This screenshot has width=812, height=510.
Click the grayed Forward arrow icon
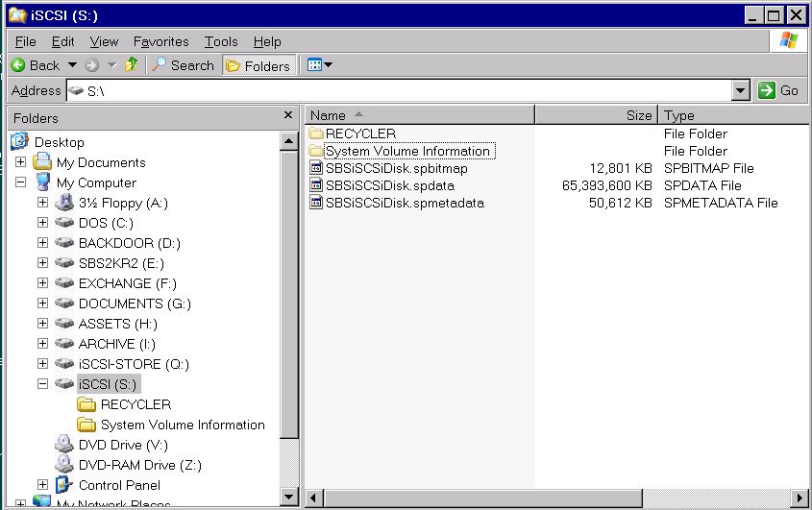pyautogui.click(x=91, y=65)
